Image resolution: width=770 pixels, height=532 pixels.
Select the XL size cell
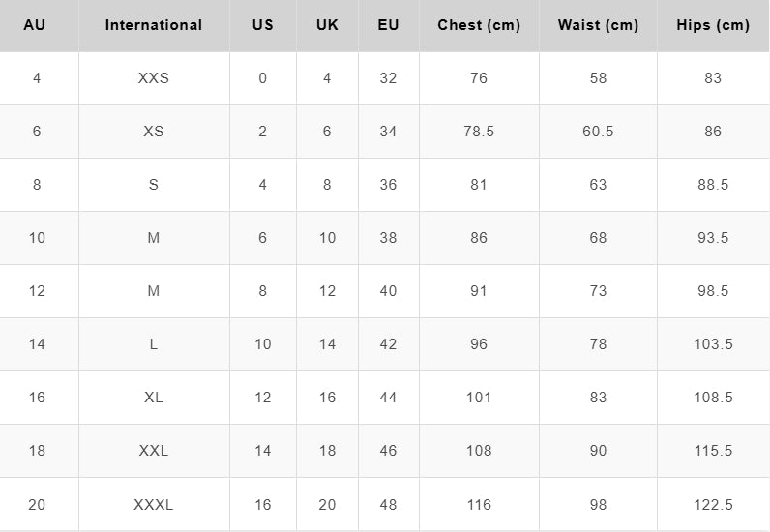tap(154, 398)
